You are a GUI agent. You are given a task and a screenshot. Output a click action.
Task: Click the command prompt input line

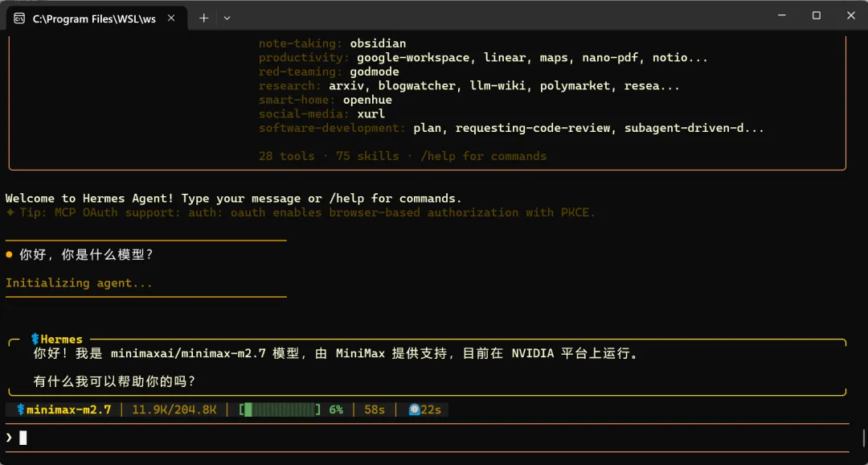click(428, 438)
